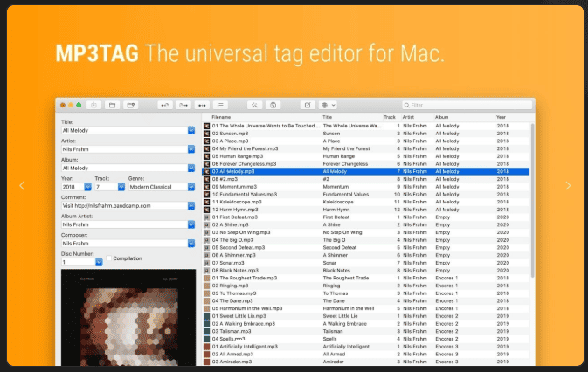Click the cover icon of 01 First Defeat.mp3
Screen dimensions: 588x372
(x=206, y=217)
